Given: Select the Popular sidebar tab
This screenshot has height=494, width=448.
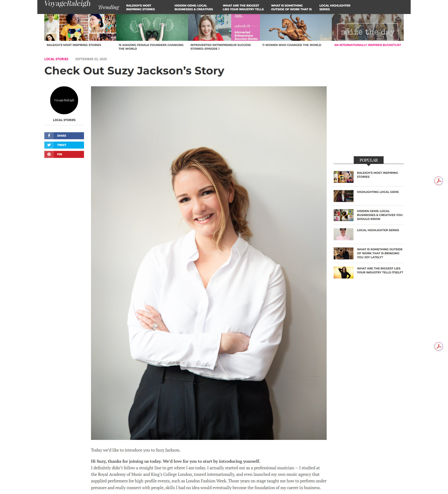Looking at the screenshot, I should click(x=368, y=160).
